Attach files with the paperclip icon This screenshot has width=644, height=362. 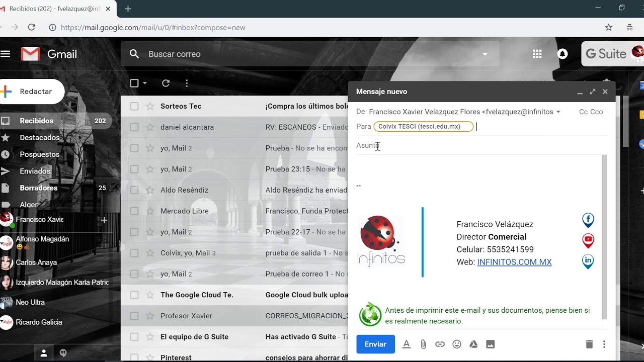pyautogui.click(x=423, y=344)
